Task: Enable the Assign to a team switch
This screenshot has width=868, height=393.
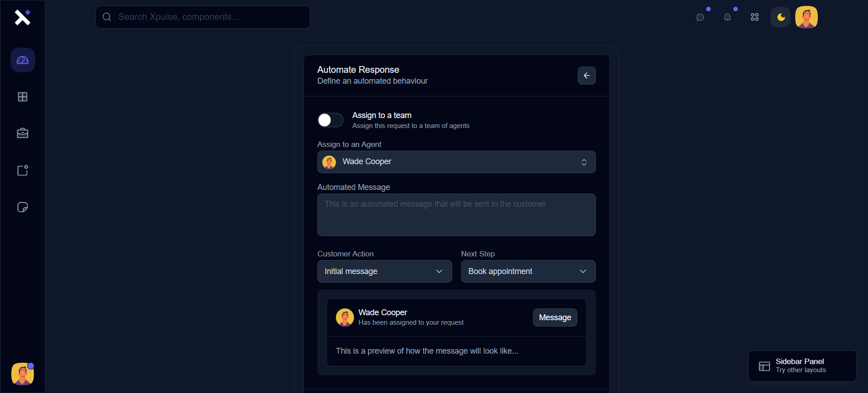Action: 330,120
